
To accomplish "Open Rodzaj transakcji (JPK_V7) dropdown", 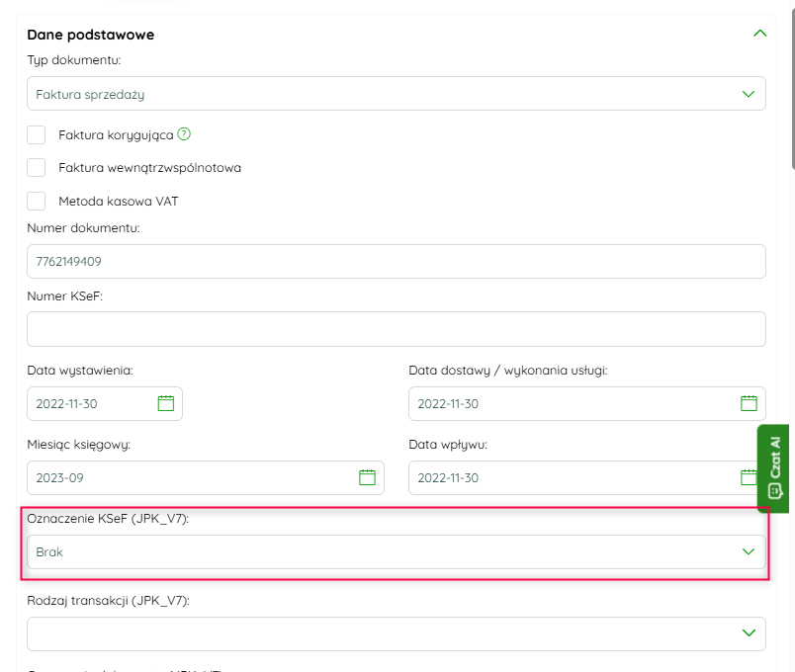I will click(x=396, y=633).
